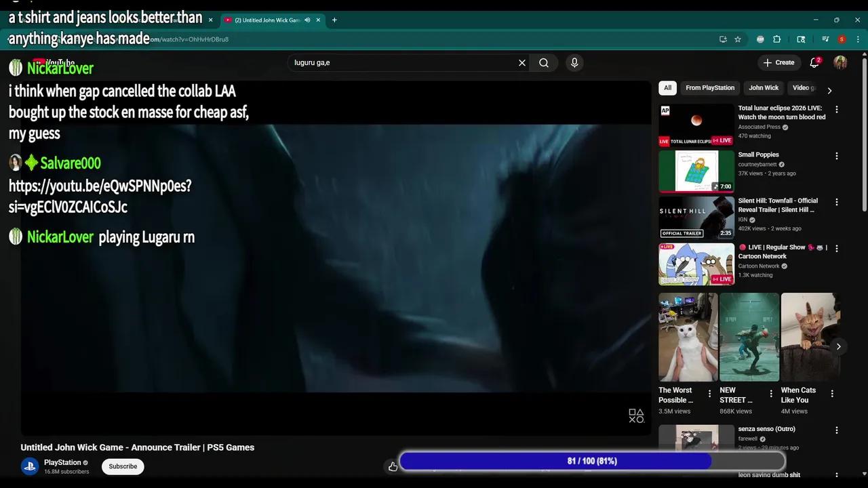Open Silent Hill: Townfall video title

click(x=778, y=205)
